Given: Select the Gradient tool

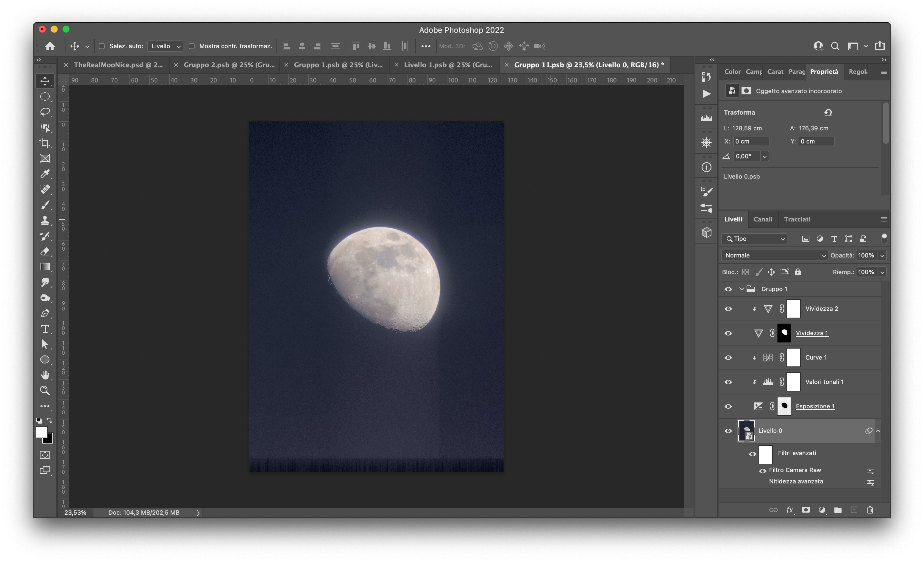Looking at the screenshot, I should click(x=45, y=267).
